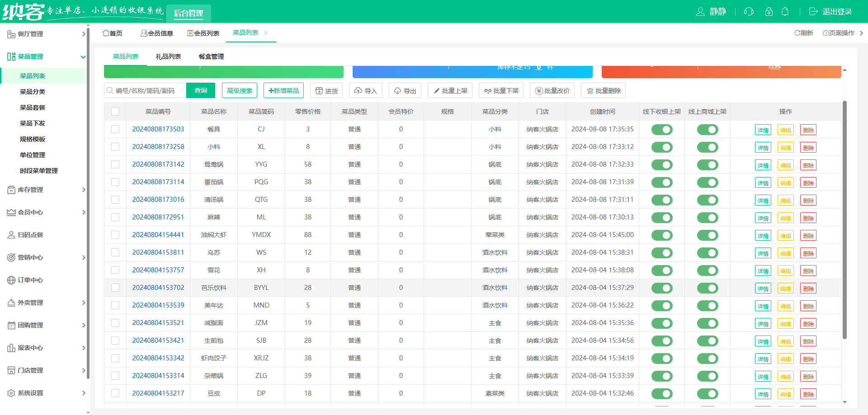This screenshot has width=868, height=415.
Task: Open the 会员信息 page tab
Action: [157, 33]
